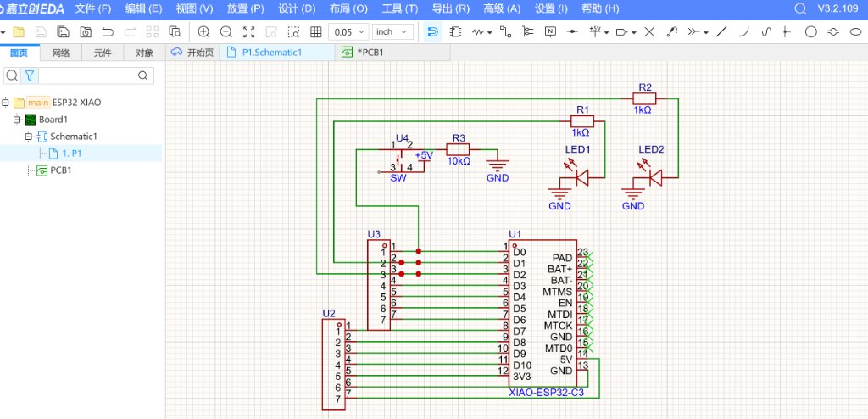This screenshot has width=868, height=419.
Task: Collapse the Board1 tree node
Action: (17, 119)
